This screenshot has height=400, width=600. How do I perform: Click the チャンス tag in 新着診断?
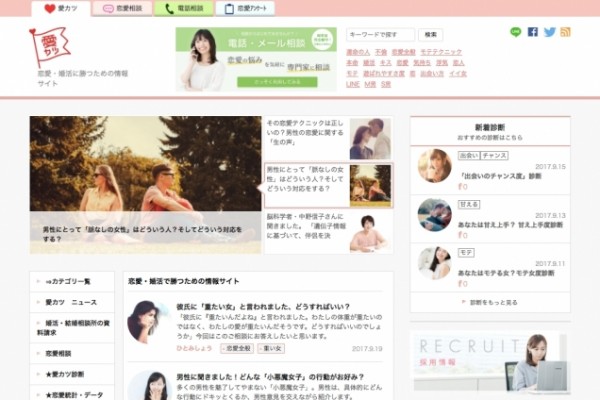pos(494,156)
